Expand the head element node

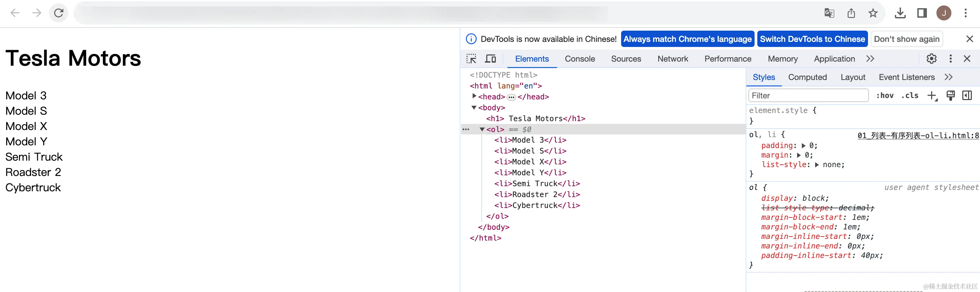coord(474,97)
